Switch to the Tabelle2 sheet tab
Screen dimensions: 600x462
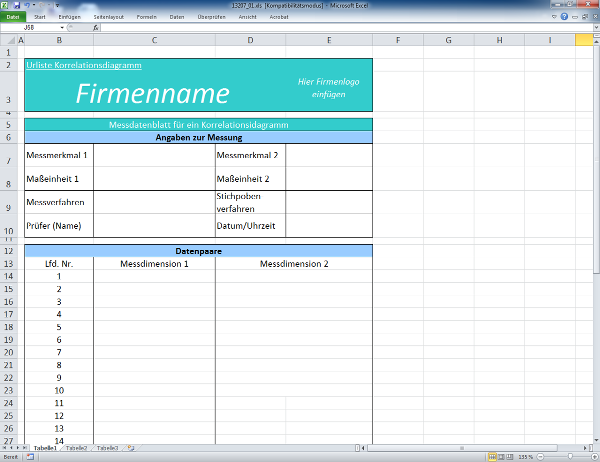point(77,448)
